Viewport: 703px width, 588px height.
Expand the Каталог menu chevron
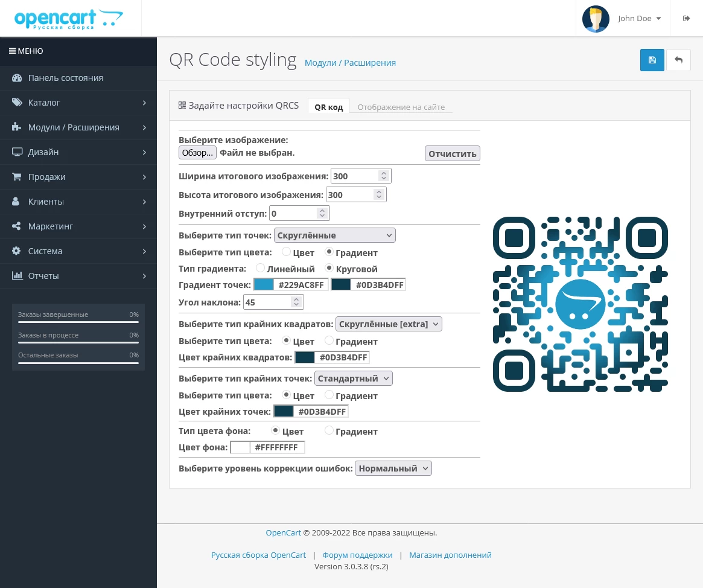(x=144, y=103)
